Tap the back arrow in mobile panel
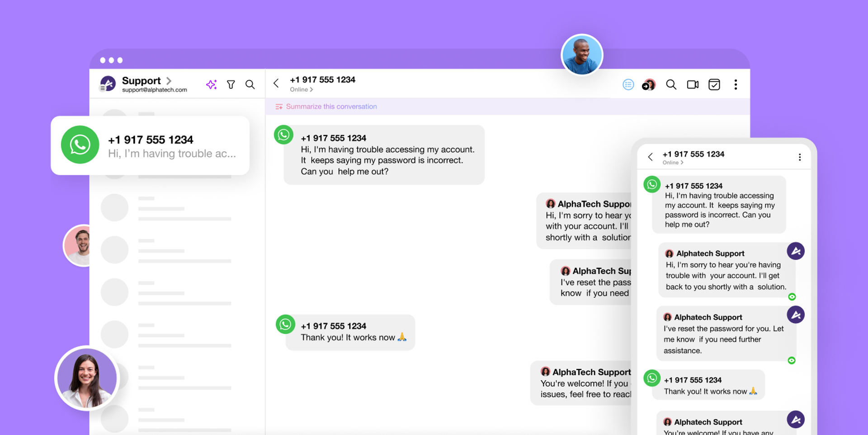Image resolution: width=868 pixels, height=435 pixels. coord(650,157)
